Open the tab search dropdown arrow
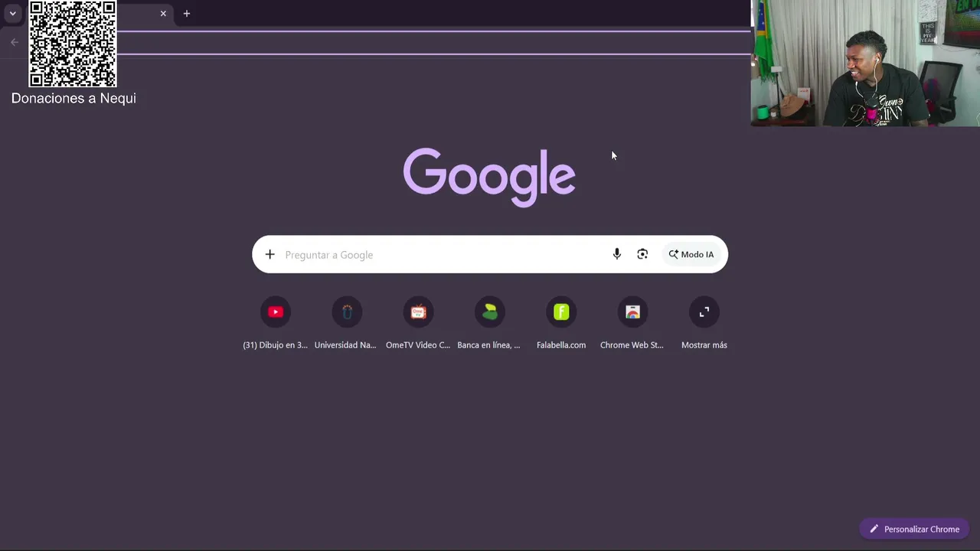The width and height of the screenshot is (980, 551). point(12,13)
